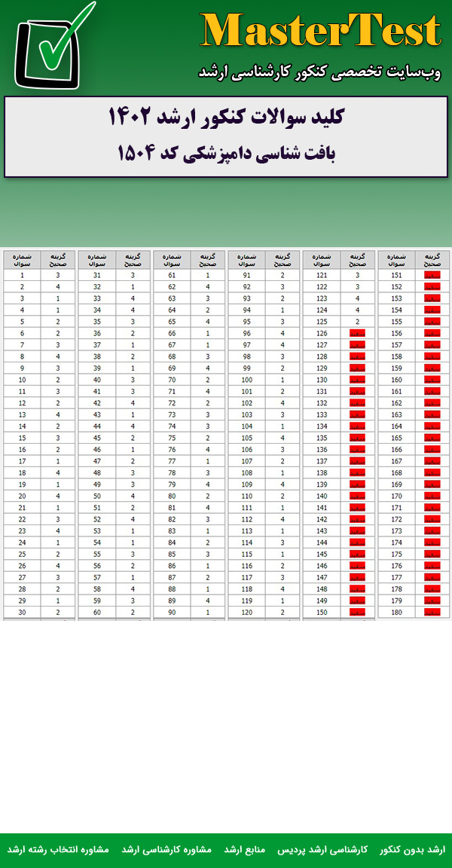Open 'مشاوره انتخاب رشته ارشد' footer link

[x=58, y=849]
